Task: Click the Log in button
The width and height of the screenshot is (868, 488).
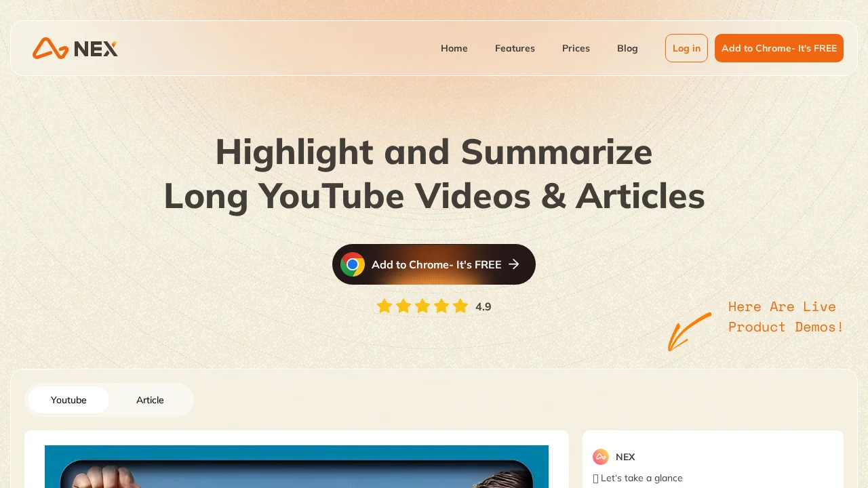Action: click(x=686, y=48)
